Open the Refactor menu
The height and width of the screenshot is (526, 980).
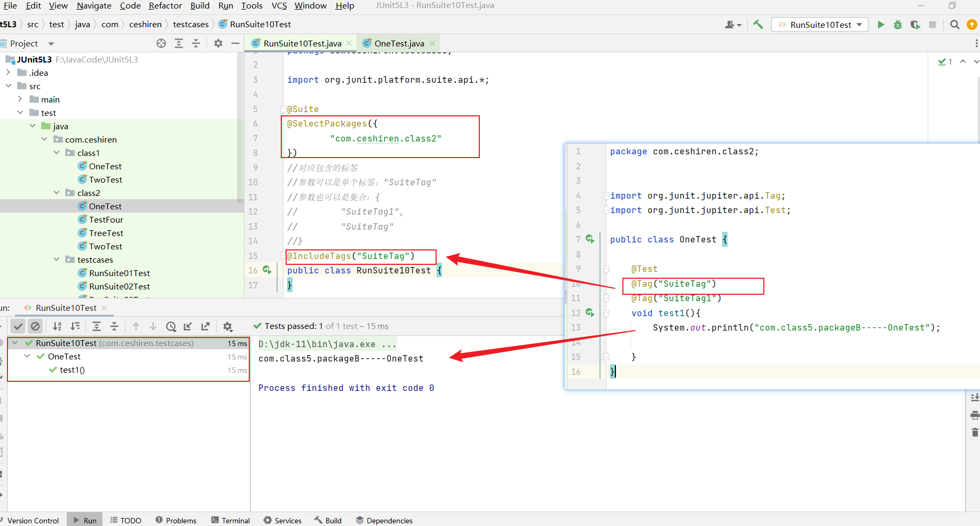(x=165, y=5)
